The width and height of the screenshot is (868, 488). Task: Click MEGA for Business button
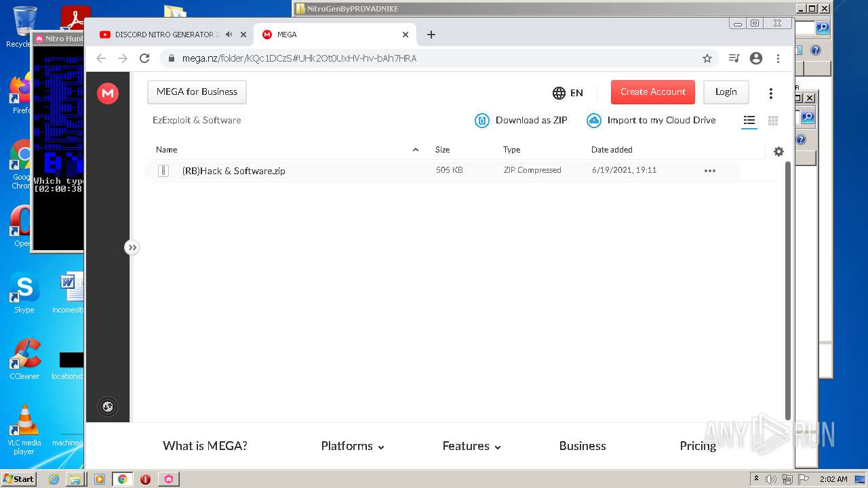pos(197,92)
